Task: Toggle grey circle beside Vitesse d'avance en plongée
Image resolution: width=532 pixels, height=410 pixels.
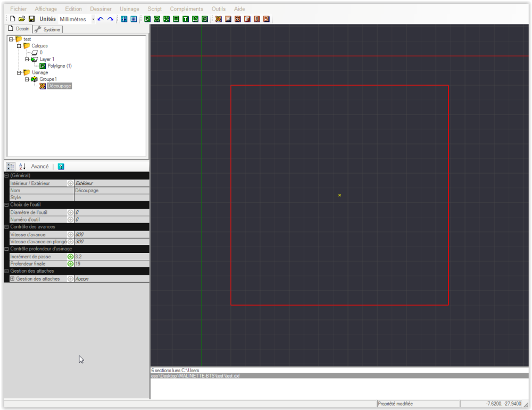Action: (x=70, y=242)
